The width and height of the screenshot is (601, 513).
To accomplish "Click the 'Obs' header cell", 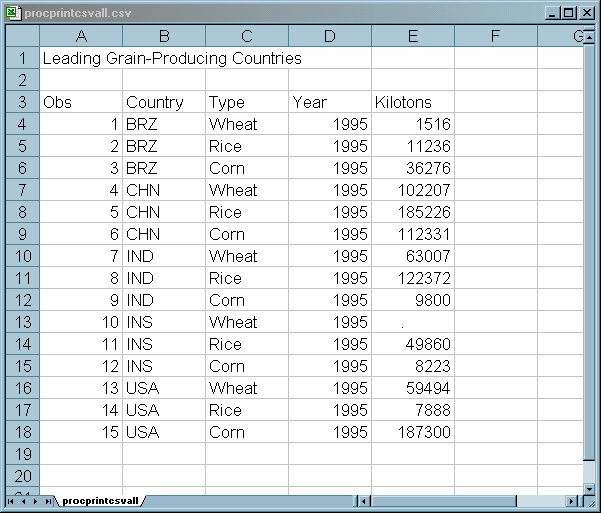I will click(81, 102).
